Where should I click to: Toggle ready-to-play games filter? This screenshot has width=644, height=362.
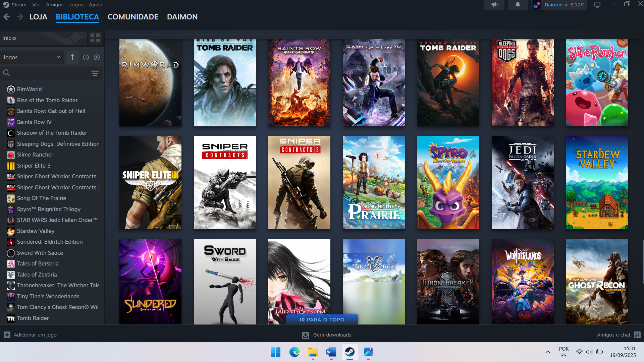pyautogui.click(x=97, y=57)
